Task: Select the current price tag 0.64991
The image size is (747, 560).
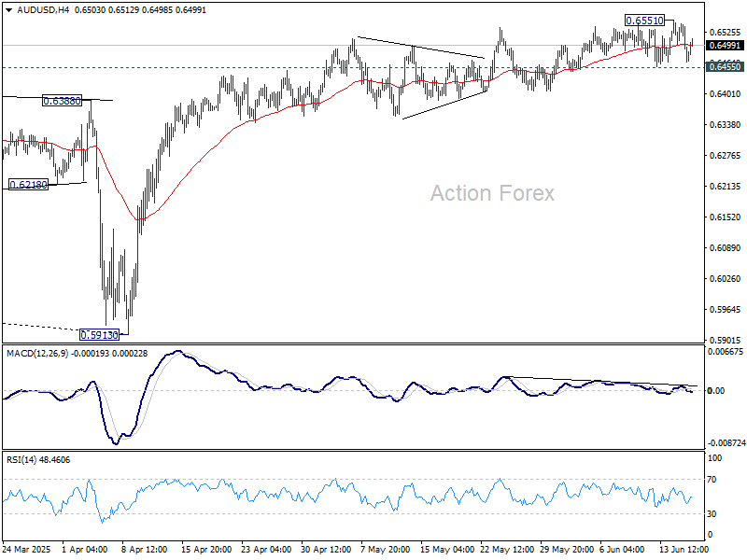Action: point(726,46)
